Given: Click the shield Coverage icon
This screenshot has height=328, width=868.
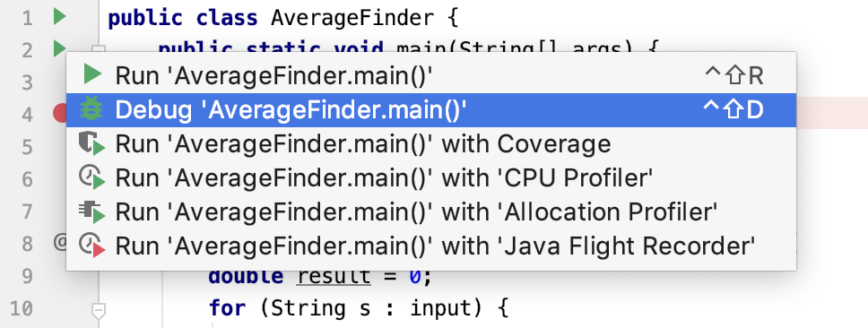Looking at the screenshot, I should click(91, 144).
